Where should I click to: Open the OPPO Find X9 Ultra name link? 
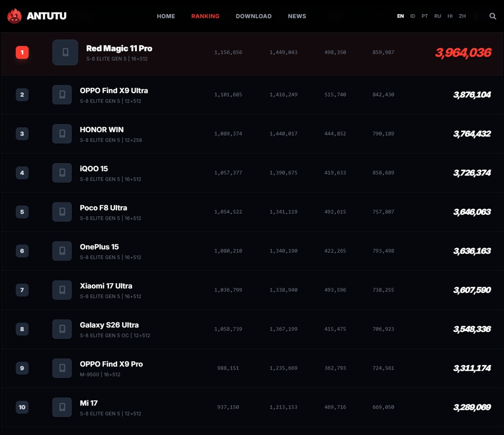point(114,91)
